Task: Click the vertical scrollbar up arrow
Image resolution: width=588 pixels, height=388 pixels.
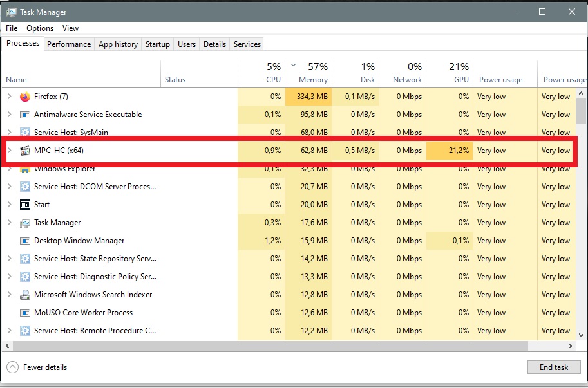Action: point(582,93)
